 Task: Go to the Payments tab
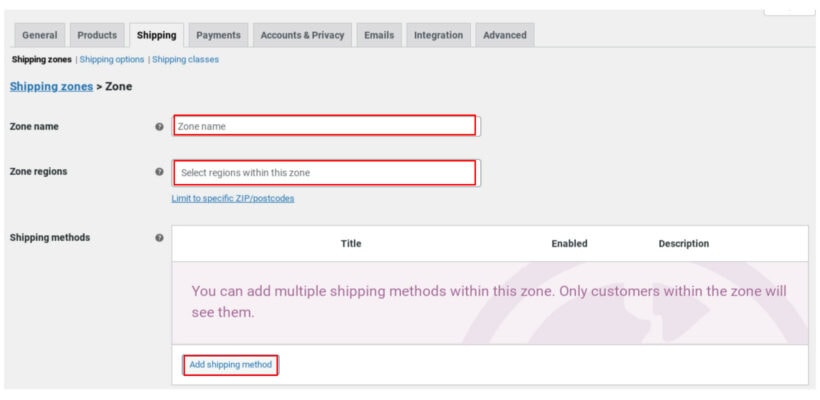click(218, 35)
